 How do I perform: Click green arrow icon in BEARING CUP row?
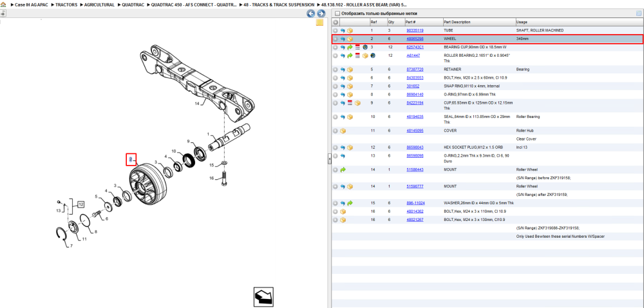350,47
